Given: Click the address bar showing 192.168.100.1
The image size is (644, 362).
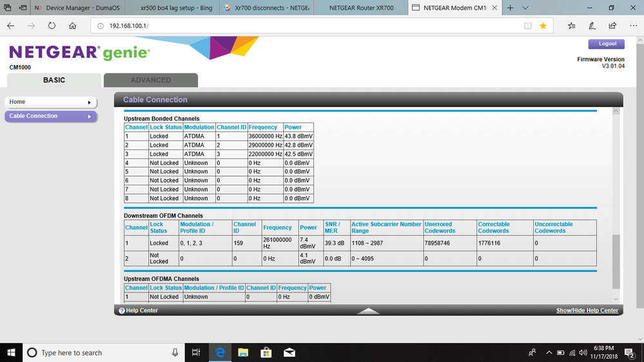Looking at the screenshot, I should click(309, 26).
